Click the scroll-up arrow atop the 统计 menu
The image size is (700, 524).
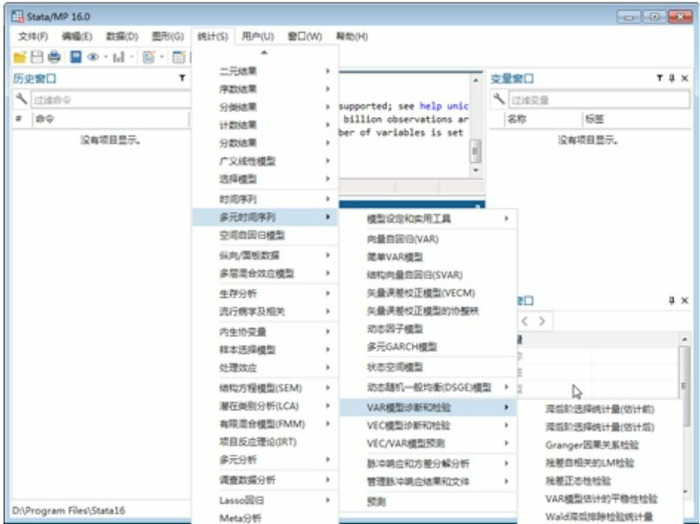click(264, 53)
